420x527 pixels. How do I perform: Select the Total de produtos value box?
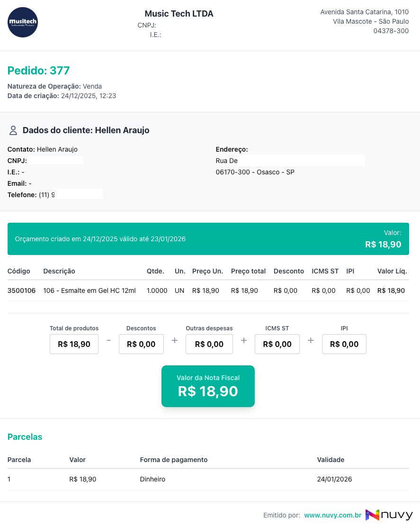pos(74,344)
